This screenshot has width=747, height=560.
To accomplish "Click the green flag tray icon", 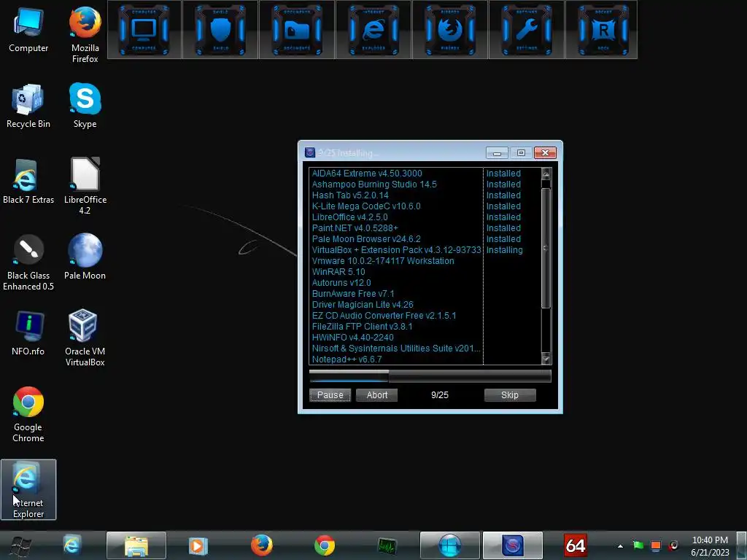I will pyautogui.click(x=638, y=545).
